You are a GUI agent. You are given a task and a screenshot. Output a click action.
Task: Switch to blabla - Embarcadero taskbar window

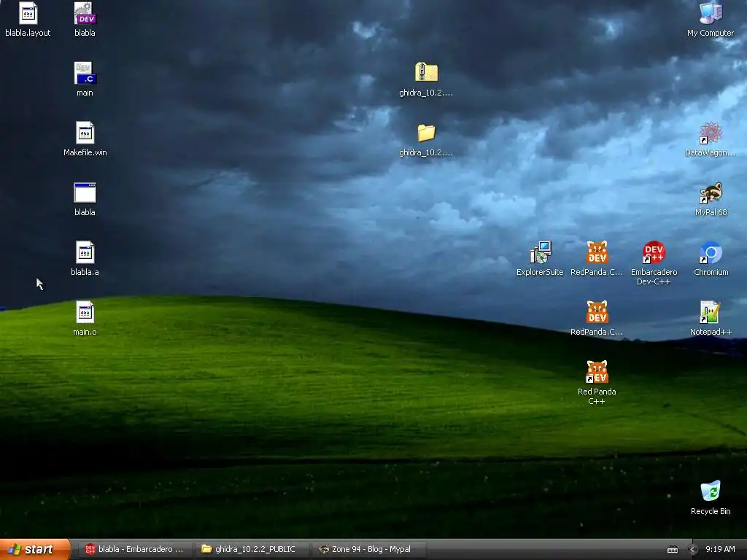135,549
